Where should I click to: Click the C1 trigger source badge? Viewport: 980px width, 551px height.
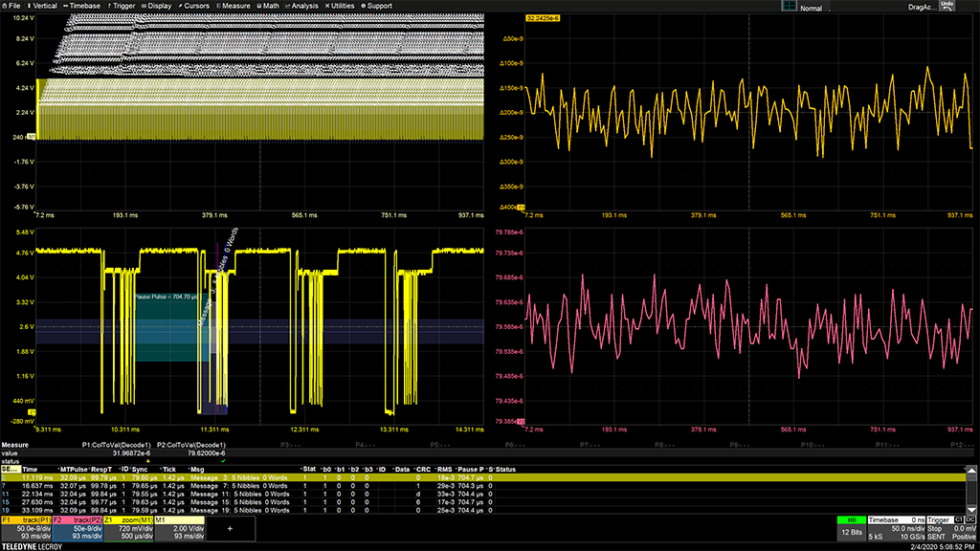coord(959,519)
